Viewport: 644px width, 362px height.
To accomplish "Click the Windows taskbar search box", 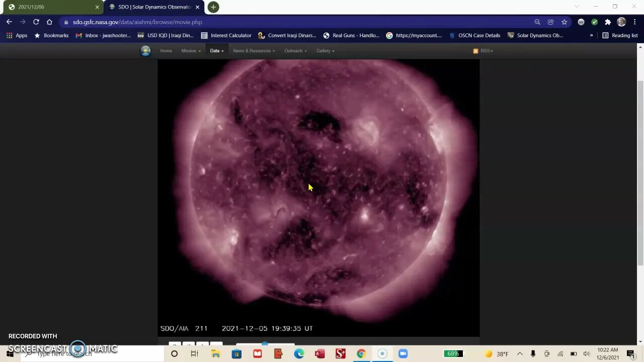I will click(x=92, y=354).
